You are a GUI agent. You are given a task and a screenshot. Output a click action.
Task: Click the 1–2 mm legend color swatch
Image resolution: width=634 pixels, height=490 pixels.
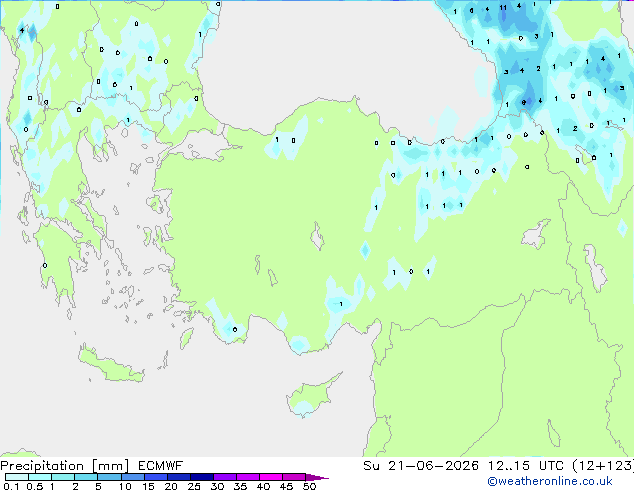coord(63,477)
